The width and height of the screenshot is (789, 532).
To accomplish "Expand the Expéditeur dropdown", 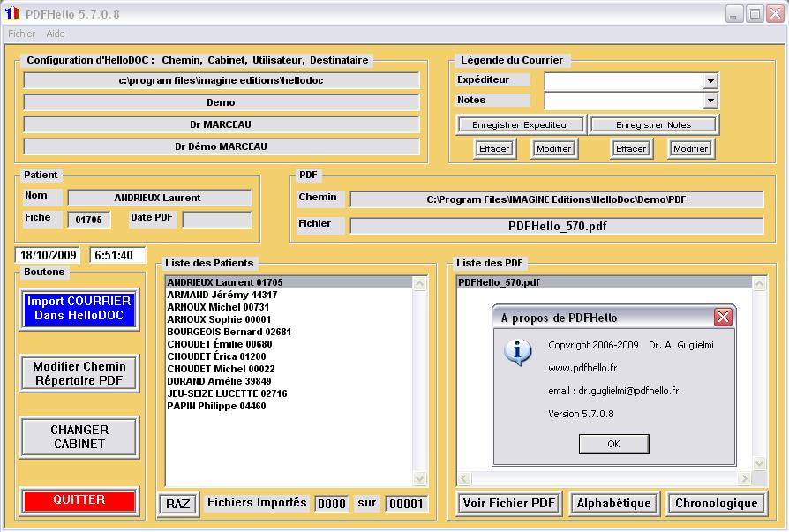I will tap(710, 81).
